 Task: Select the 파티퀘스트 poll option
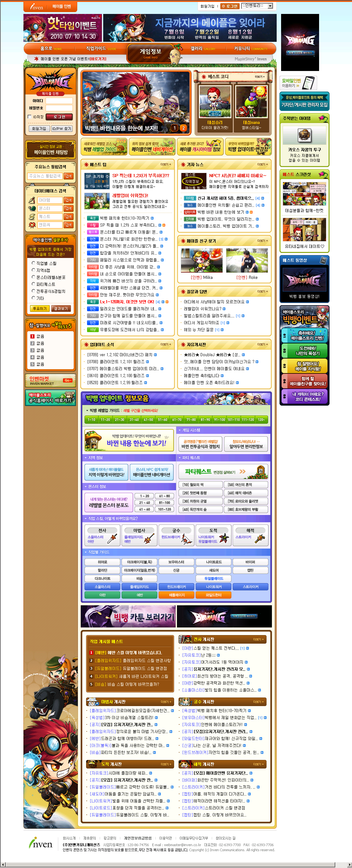tap(33, 284)
